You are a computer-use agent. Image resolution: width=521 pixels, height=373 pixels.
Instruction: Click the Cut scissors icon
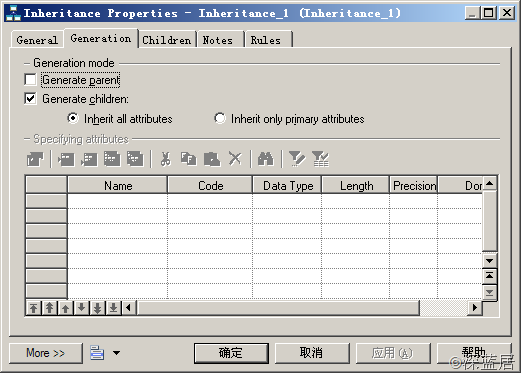[166, 159]
